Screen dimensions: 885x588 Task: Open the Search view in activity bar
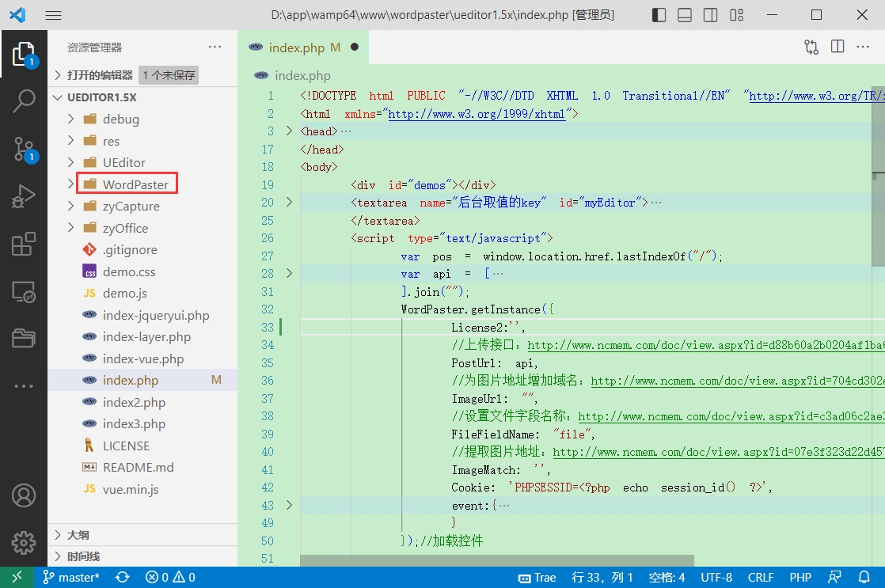tap(24, 101)
